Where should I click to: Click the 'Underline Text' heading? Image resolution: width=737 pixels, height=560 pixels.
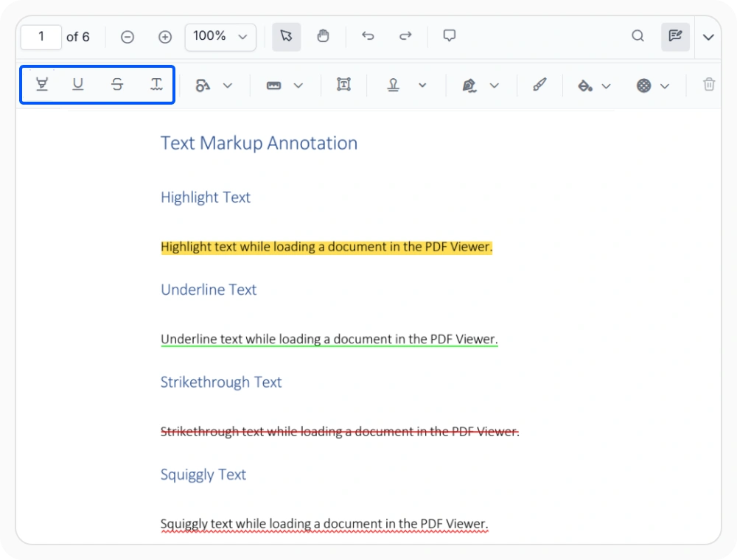click(209, 290)
